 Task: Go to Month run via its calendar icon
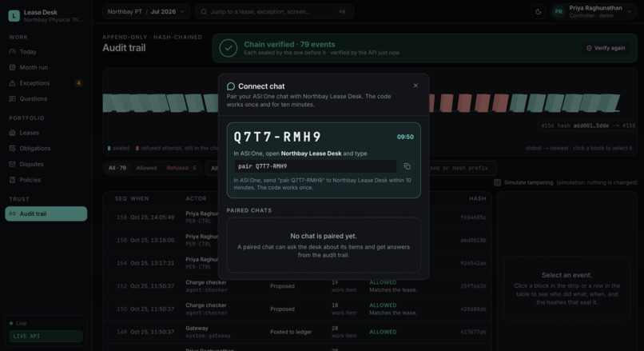tap(12, 67)
